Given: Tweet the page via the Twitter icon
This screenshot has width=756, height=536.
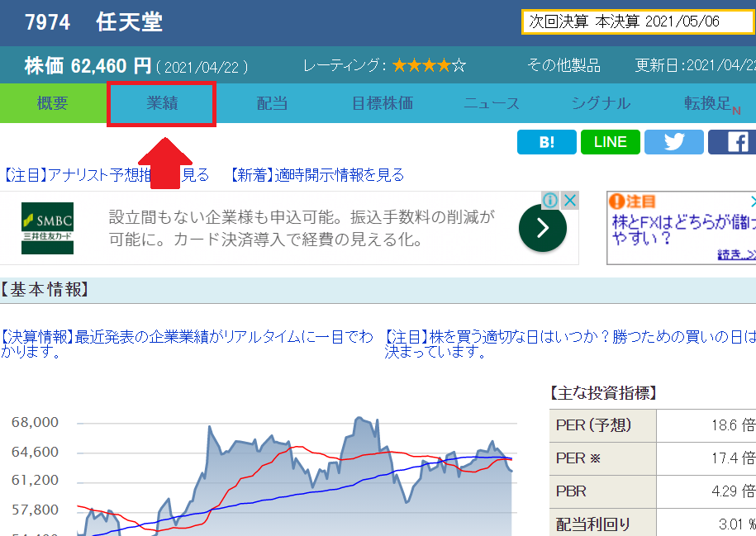Looking at the screenshot, I should tap(673, 142).
